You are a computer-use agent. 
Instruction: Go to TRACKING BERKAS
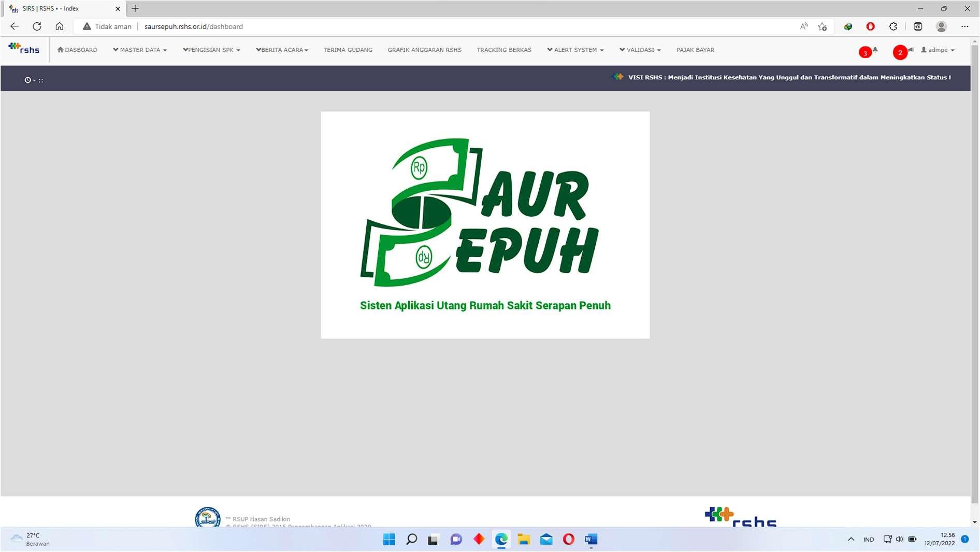[504, 50]
